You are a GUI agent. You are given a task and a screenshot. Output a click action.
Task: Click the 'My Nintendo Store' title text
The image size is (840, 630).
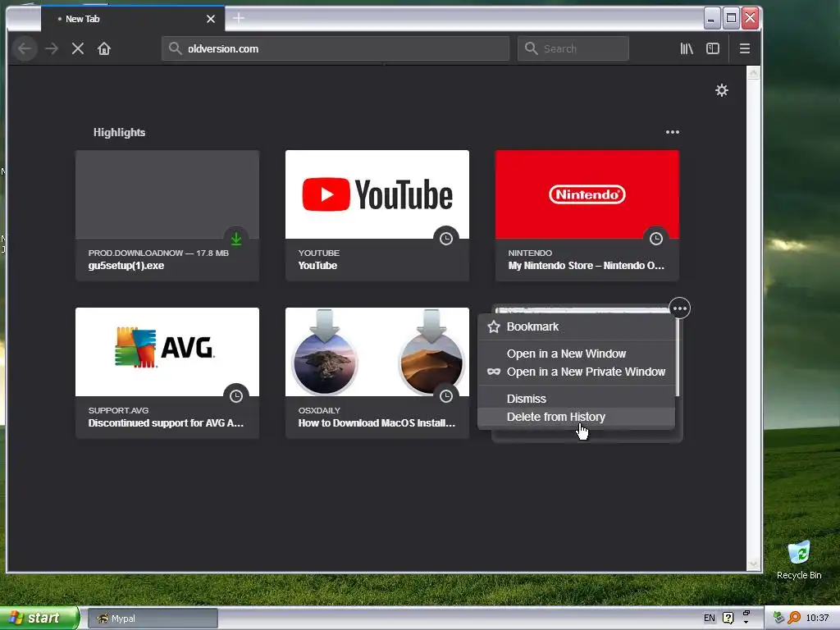pos(586,266)
